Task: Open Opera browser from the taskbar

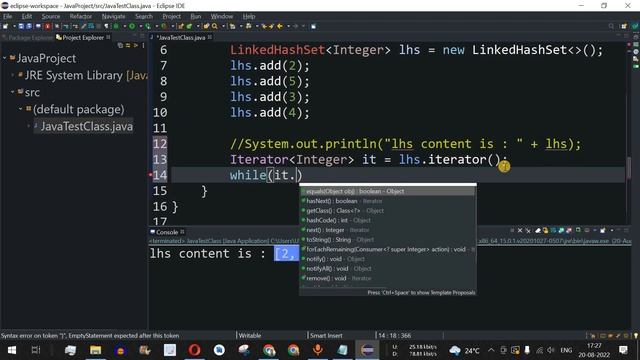Action: [195, 350]
